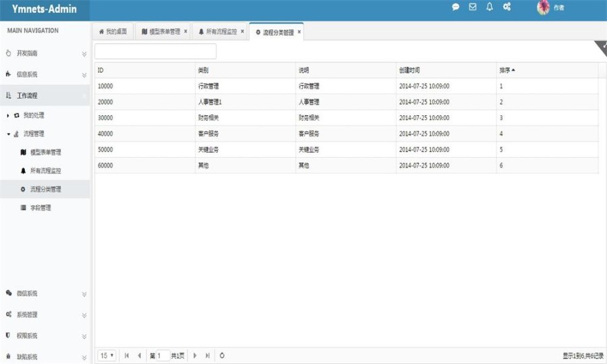Sort by the 类别 column header

point(245,70)
